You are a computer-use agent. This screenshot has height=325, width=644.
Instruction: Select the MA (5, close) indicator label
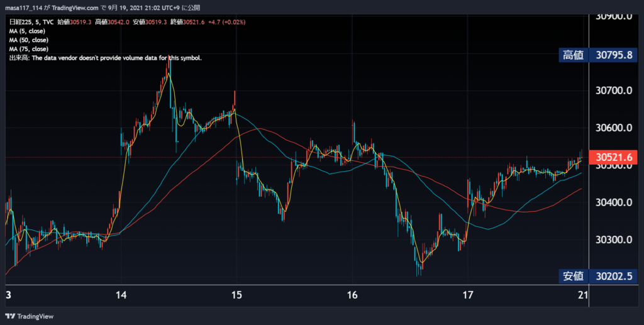[x=27, y=31]
